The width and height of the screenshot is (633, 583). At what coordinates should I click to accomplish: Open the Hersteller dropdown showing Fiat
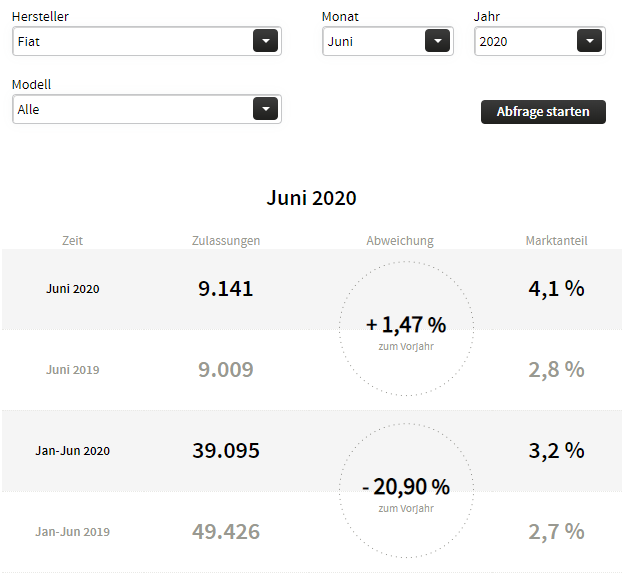pyautogui.click(x=130, y=41)
